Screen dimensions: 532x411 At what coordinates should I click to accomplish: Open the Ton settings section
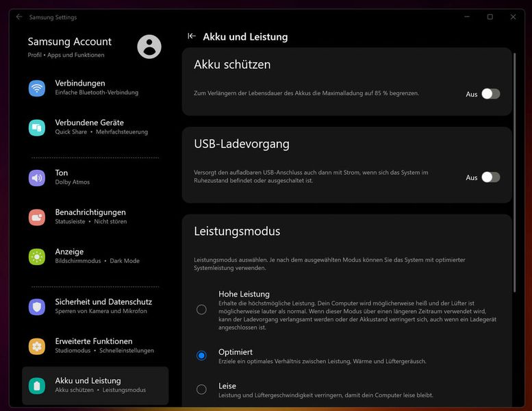tap(95, 178)
